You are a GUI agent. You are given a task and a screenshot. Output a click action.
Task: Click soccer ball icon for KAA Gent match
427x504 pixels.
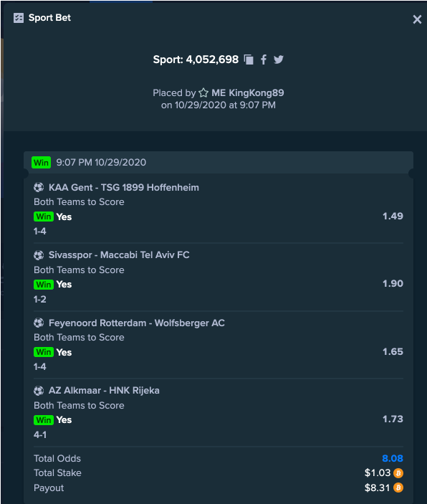point(39,187)
